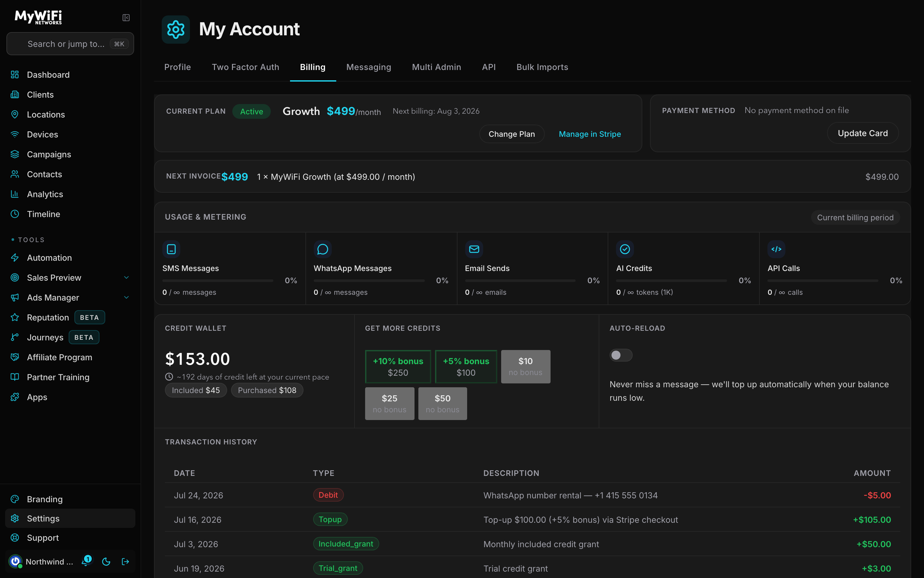This screenshot has height=578, width=924.
Task: Focus the Search or jump to field
Action: tap(70, 44)
